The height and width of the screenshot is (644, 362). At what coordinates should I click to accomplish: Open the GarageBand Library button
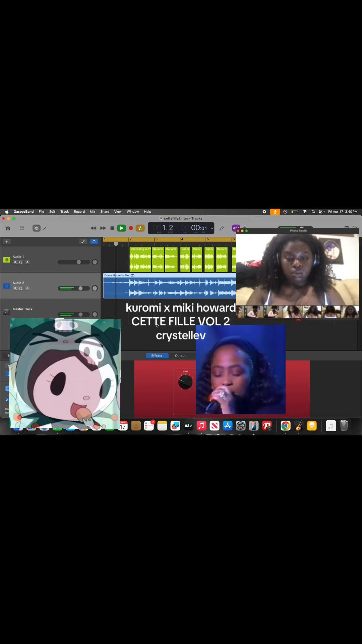tap(7, 228)
